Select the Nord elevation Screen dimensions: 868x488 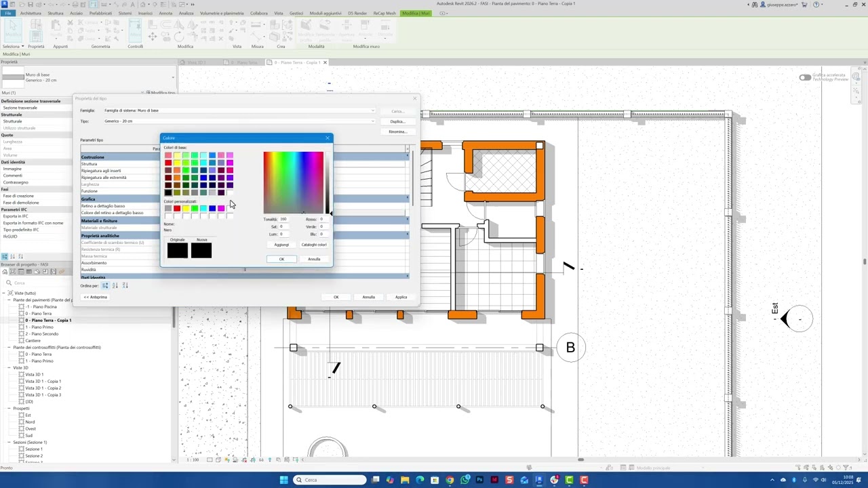coord(31,422)
